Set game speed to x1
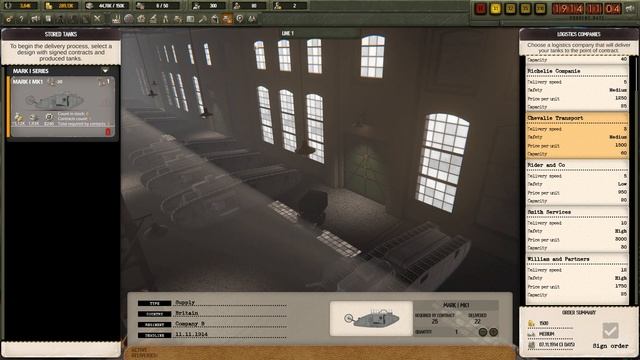This screenshot has height=360, width=640. coord(496,9)
